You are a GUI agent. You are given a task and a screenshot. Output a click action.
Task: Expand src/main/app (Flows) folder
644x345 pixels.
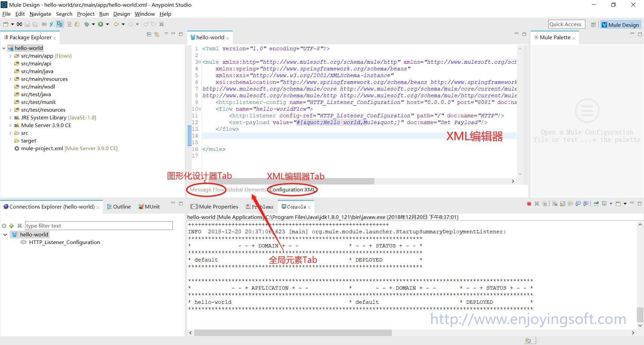click(x=10, y=56)
